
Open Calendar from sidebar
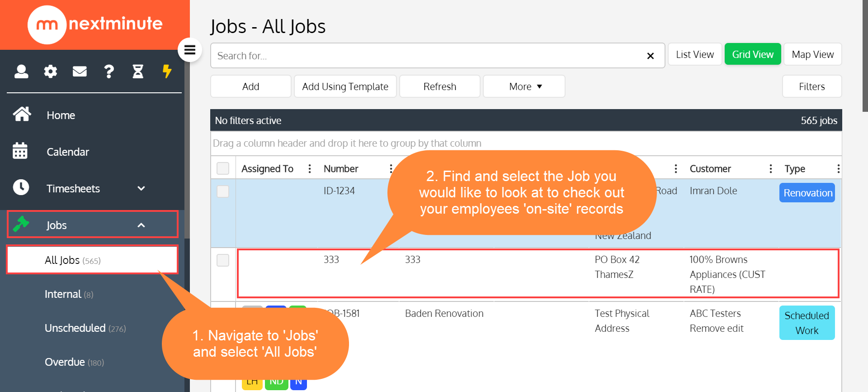point(68,152)
